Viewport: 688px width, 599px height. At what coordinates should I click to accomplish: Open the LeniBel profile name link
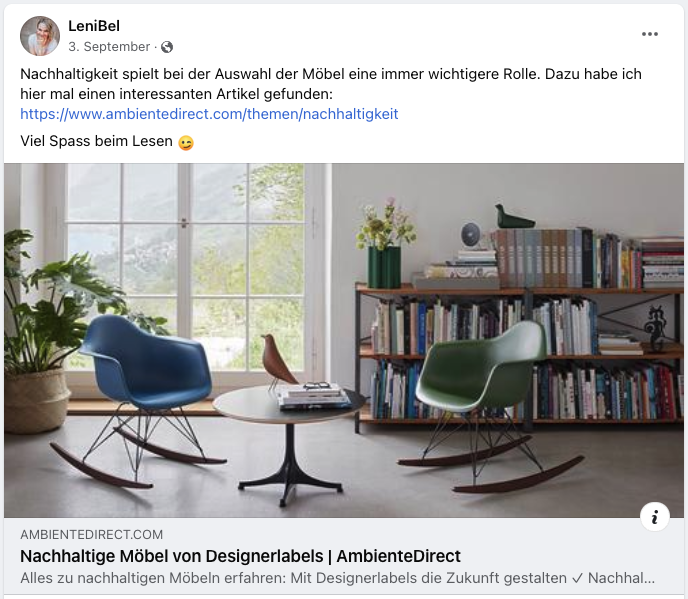tap(94, 26)
